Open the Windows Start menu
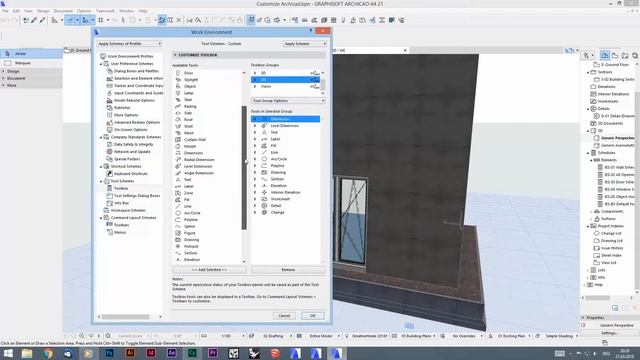The width and height of the screenshot is (640, 360). 8,353
